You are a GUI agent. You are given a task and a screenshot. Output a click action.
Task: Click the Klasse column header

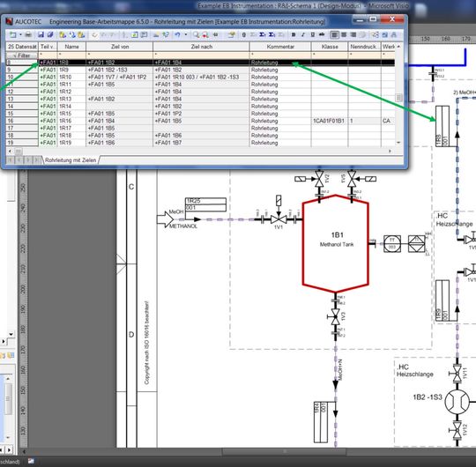(x=330, y=47)
